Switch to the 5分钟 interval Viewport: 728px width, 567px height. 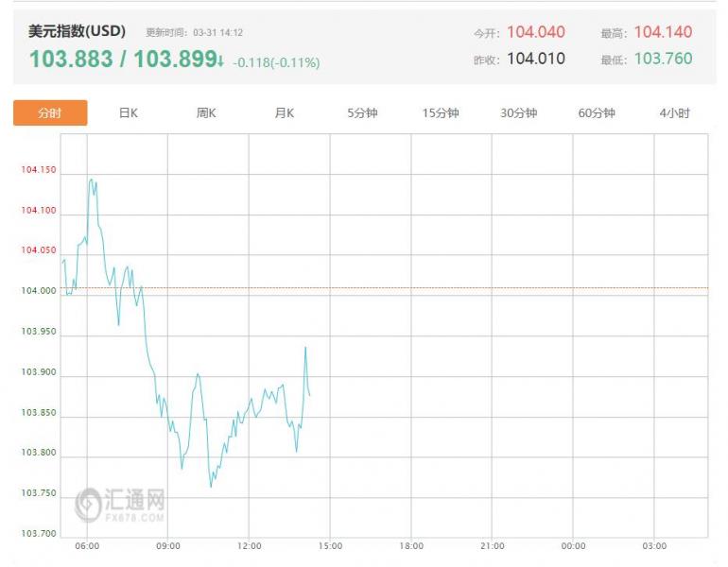pyautogui.click(x=362, y=113)
